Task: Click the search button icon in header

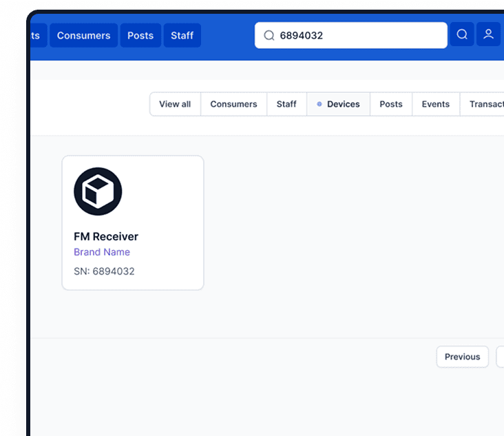Action: [x=462, y=34]
